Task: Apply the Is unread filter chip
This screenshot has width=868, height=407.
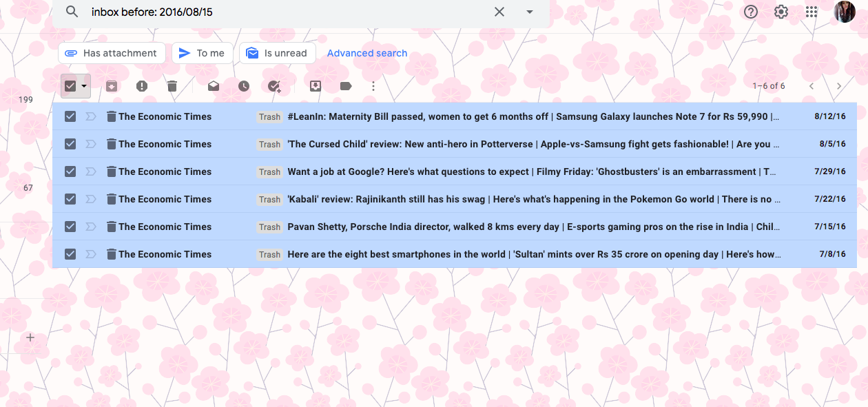Action: point(278,53)
